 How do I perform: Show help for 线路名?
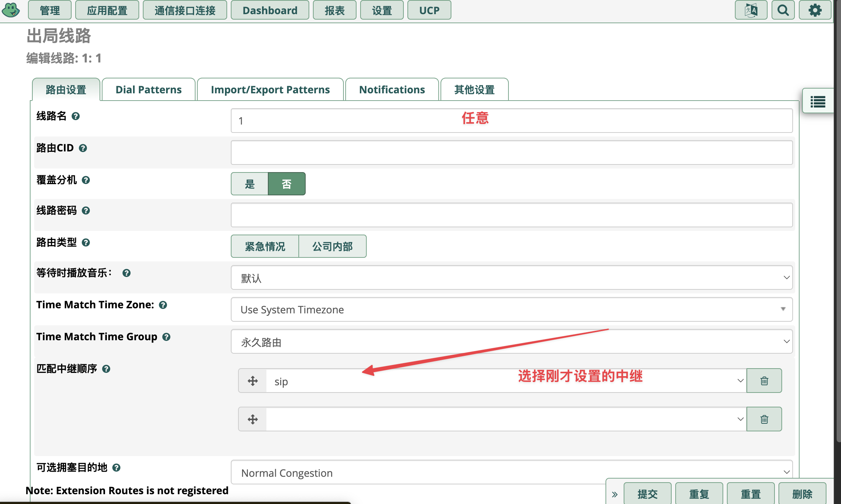76,116
